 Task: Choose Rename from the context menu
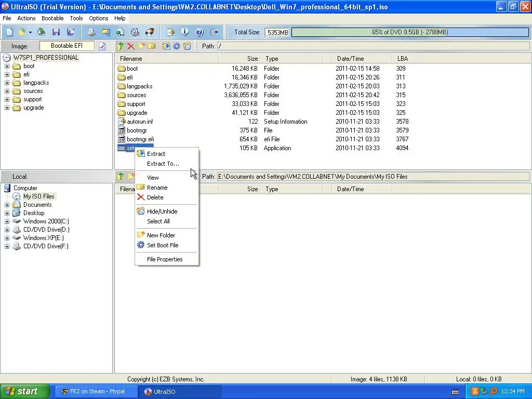point(167,187)
